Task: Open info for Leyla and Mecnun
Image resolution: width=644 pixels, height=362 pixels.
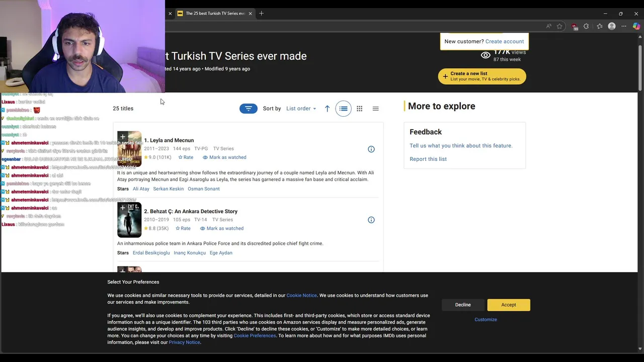Action: (x=371, y=149)
